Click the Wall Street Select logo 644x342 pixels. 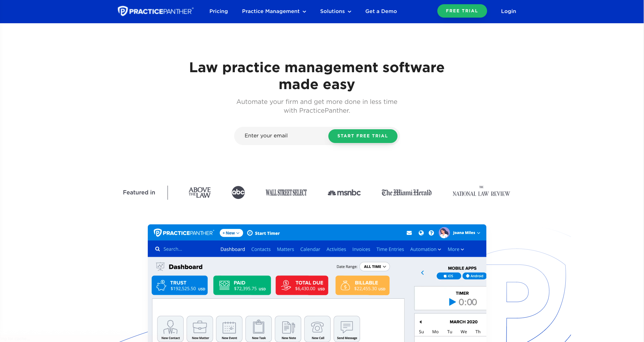[286, 193]
